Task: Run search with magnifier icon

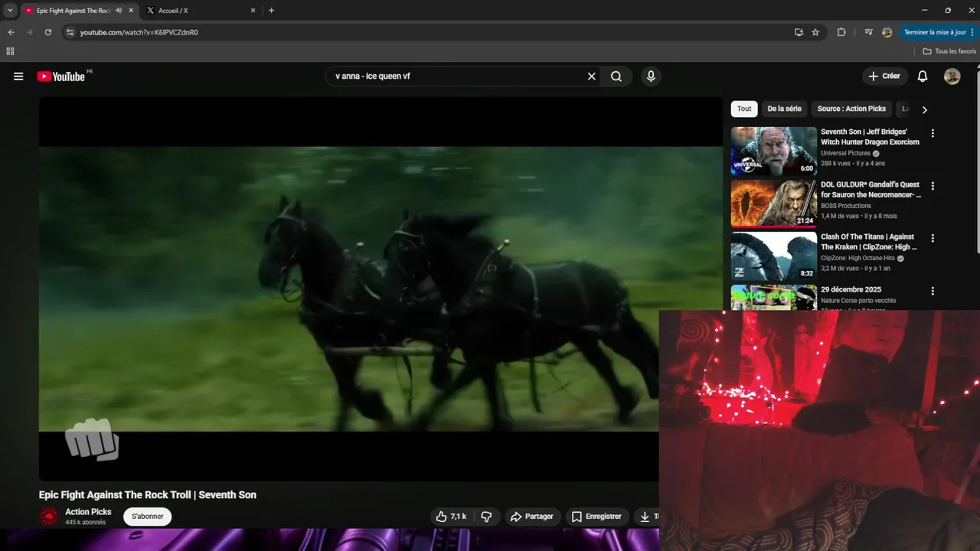Action: tap(616, 77)
